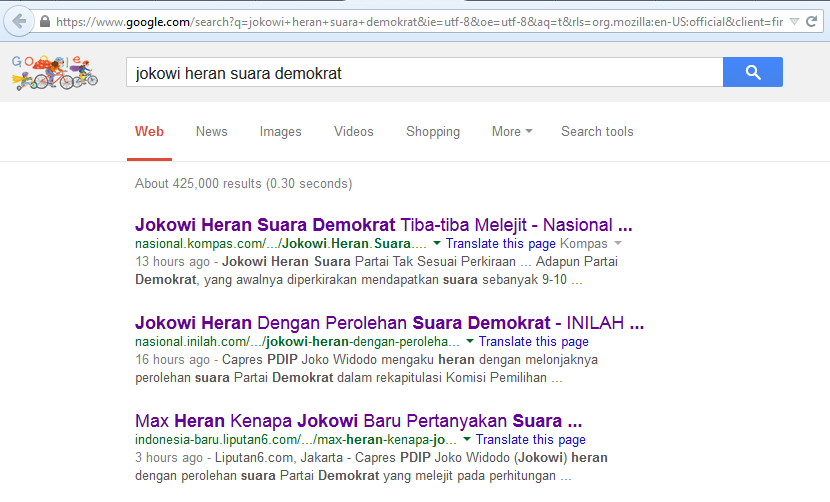This screenshot has height=502, width=830.
Task: Click the '3 hours ago' snippet text
Action: [x=169, y=458]
